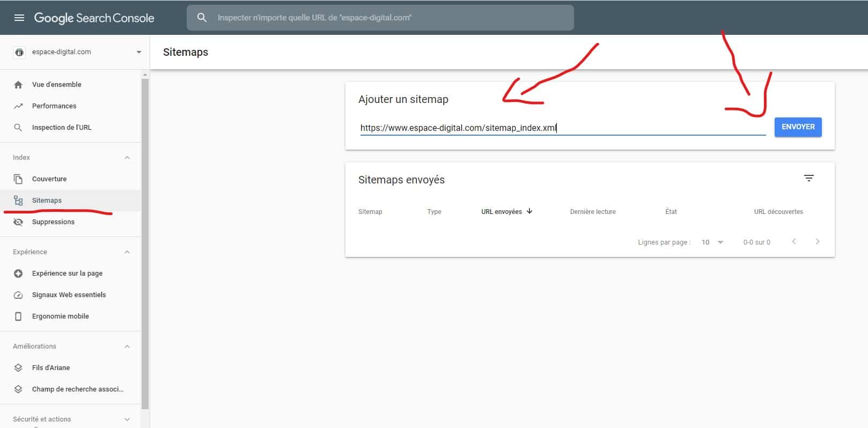The height and width of the screenshot is (428, 868).
Task: Go to next page of sitemaps
Action: 818,242
